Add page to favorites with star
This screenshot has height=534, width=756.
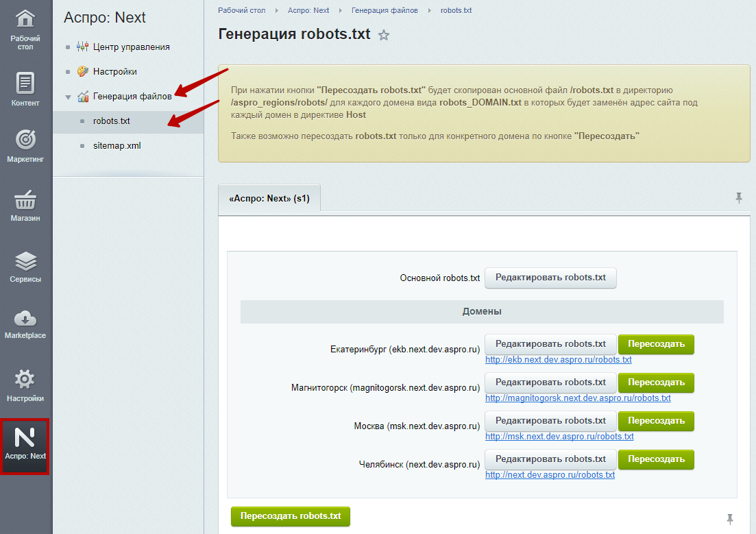384,36
